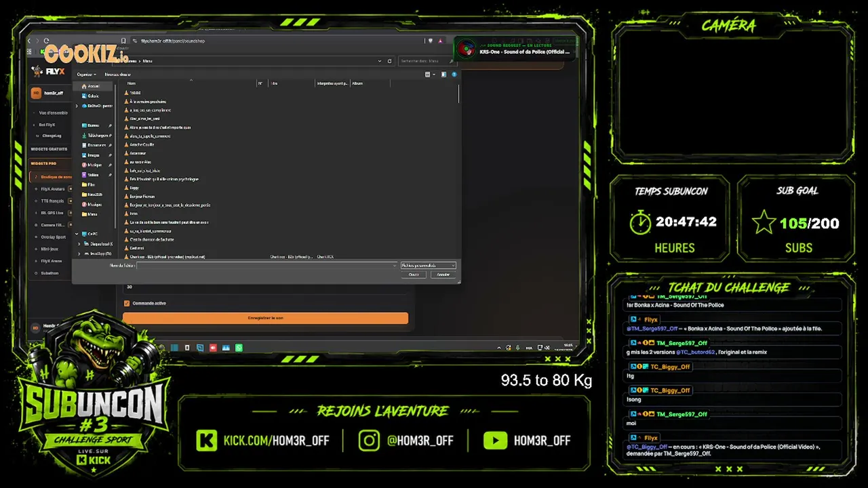Open the Brave Shields icon
Screen dimensions: 868x488
pos(431,41)
